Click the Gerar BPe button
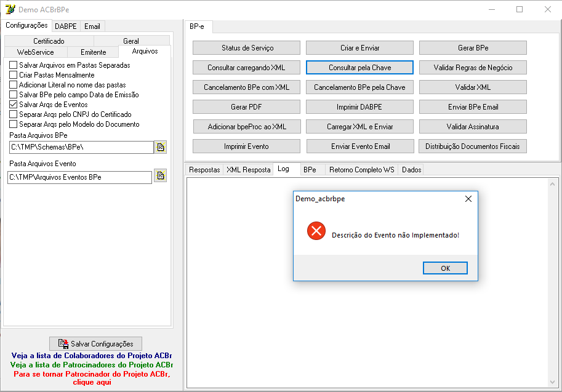The width and height of the screenshot is (562, 392). pos(473,47)
